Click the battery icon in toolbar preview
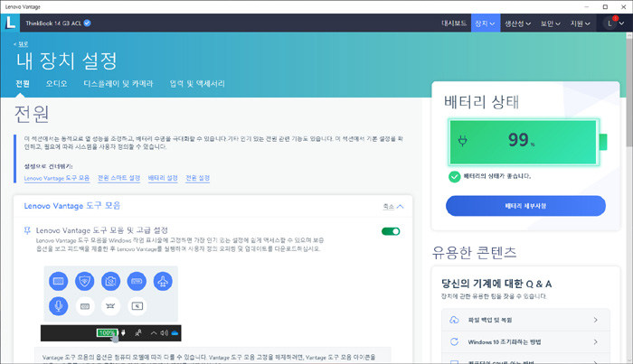Screen dimensions: 633x364 (x=137, y=281)
